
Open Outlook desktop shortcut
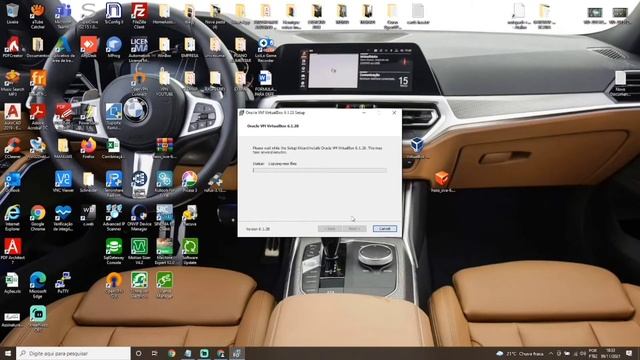point(12,182)
